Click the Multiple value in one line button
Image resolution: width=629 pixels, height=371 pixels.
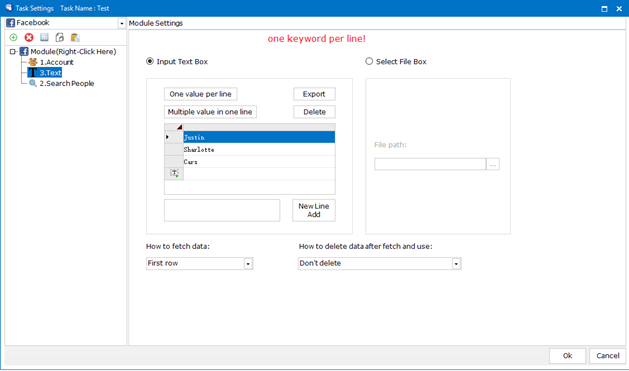(x=210, y=112)
